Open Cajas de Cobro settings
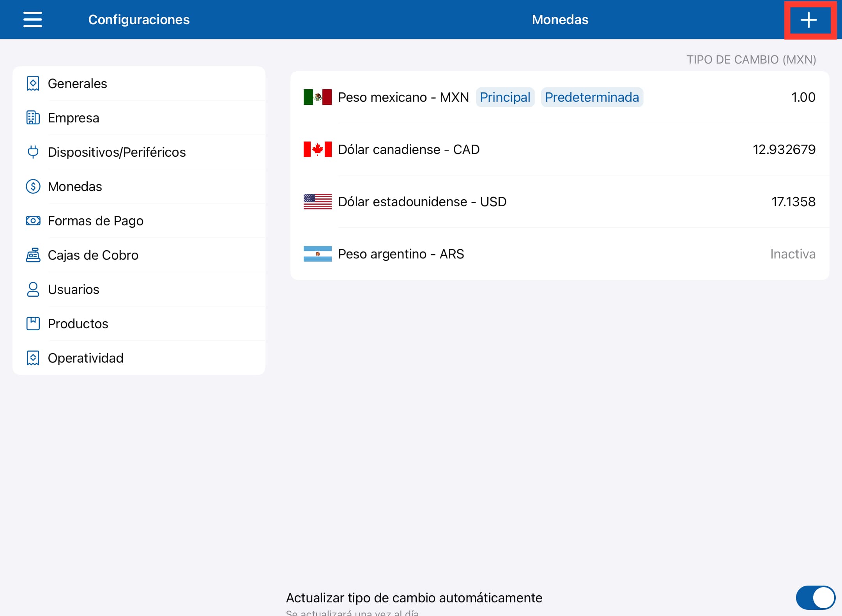The image size is (842, 616). coord(139,255)
